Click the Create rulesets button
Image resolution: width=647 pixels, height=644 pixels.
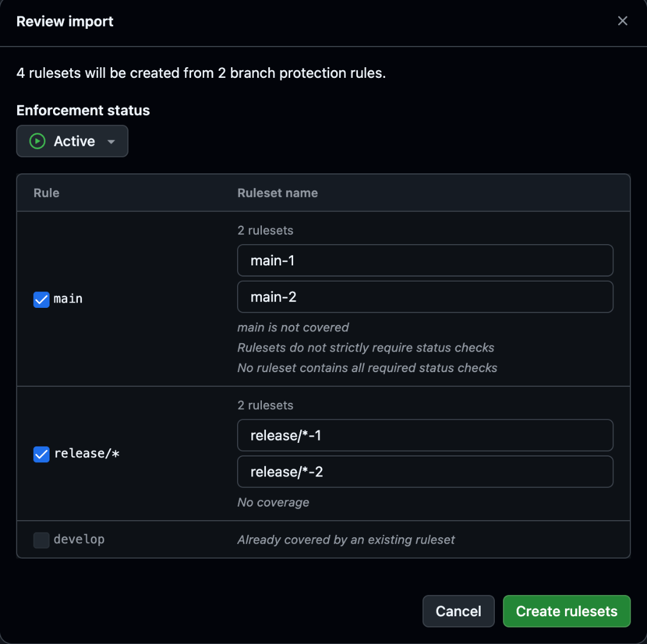pyautogui.click(x=567, y=611)
